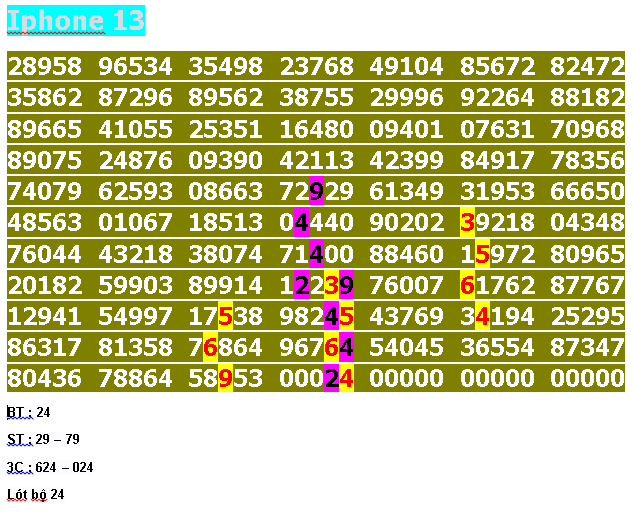Select value 70968
The width and height of the screenshot is (633, 514).
click(587, 129)
